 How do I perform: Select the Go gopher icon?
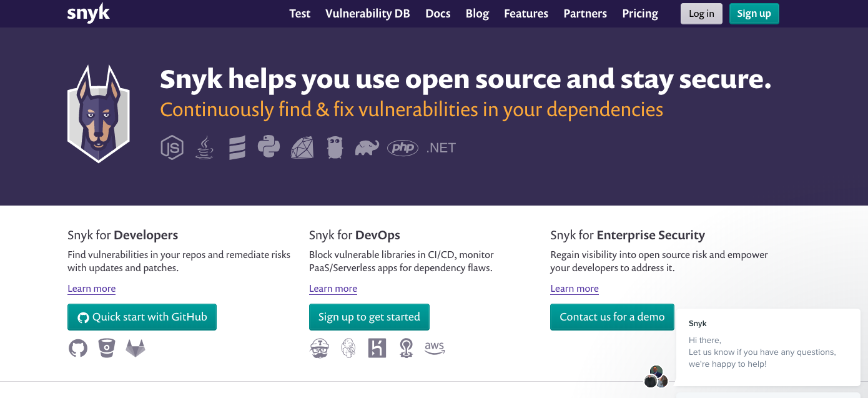tap(335, 147)
